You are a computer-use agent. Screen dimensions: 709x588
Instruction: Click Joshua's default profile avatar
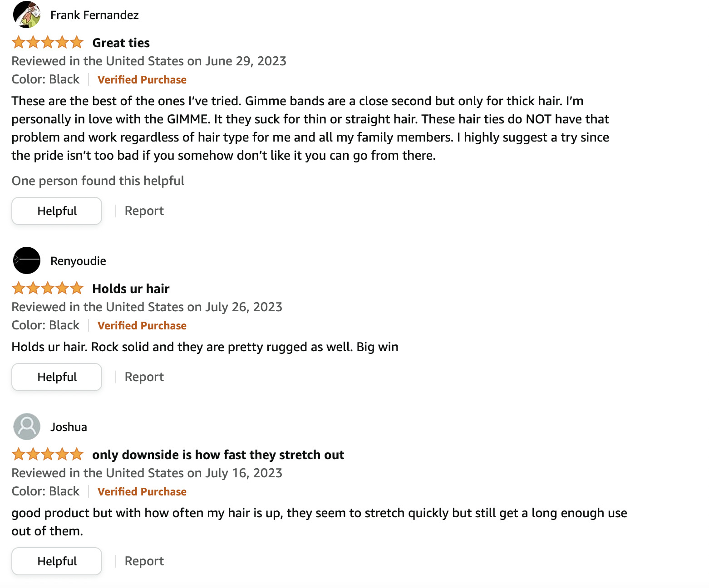[27, 426]
